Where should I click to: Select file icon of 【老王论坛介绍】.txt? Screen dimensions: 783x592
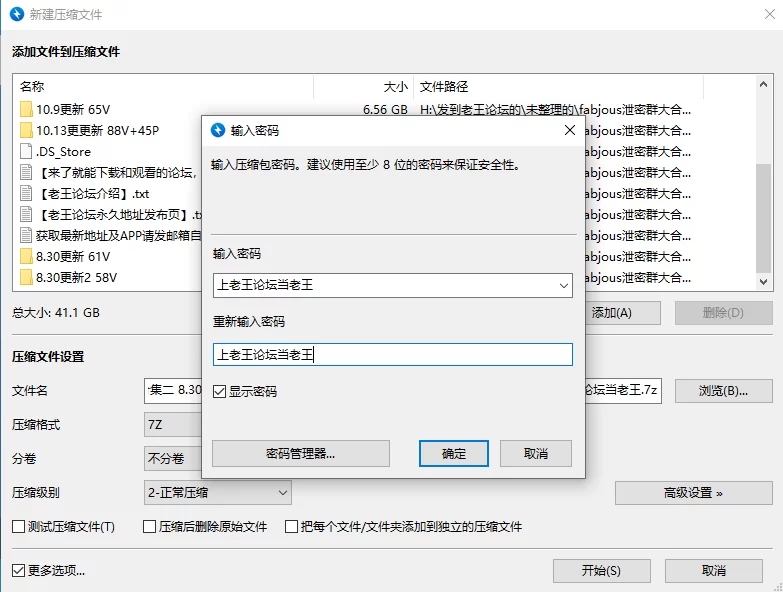click(x=26, y=193)
